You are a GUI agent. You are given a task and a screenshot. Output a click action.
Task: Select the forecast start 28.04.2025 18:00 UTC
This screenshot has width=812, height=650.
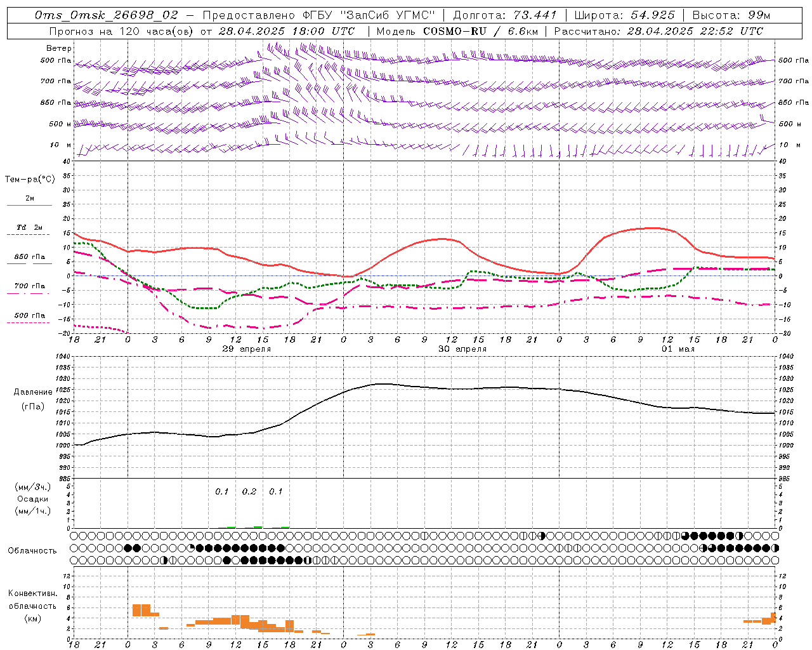click(287, 31)
